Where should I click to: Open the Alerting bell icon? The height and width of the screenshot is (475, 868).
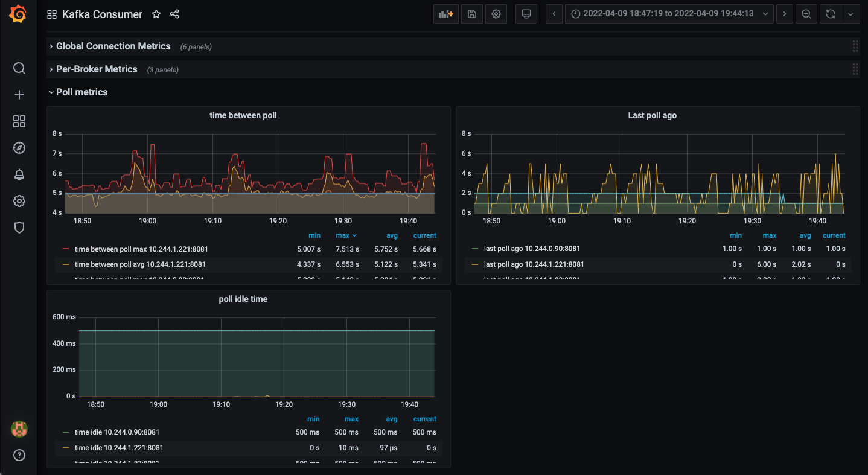click(19, 174)
